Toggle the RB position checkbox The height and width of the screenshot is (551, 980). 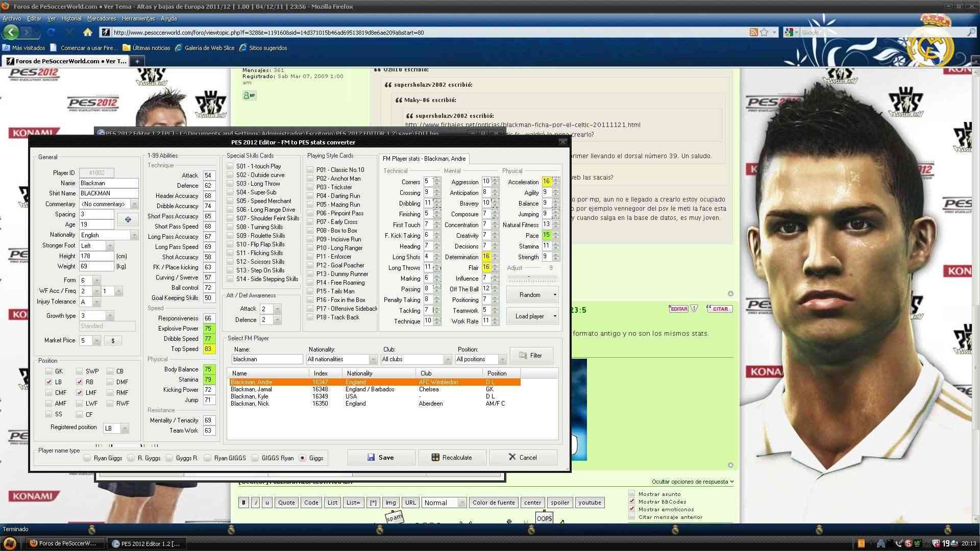pos(79,382)
